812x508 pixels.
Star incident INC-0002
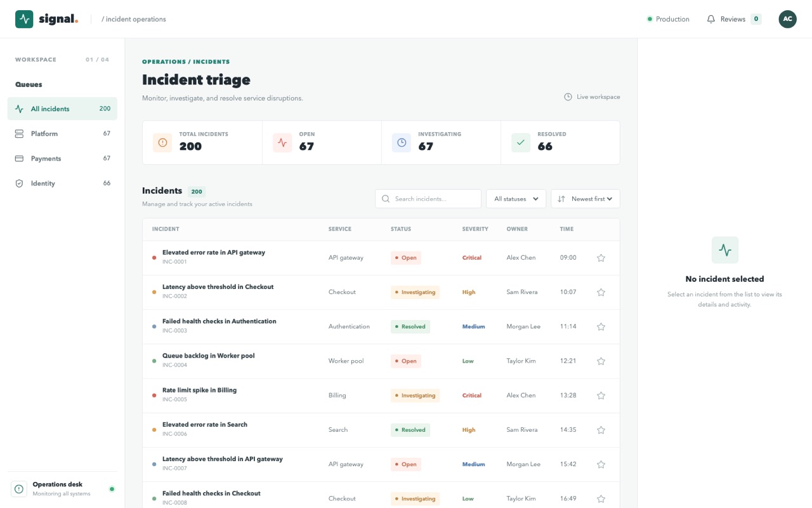point(601,292)
